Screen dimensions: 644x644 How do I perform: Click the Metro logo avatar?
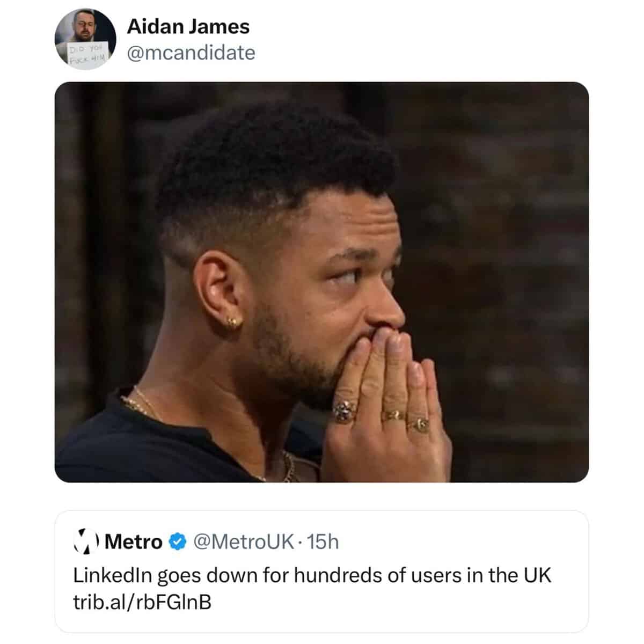(x=86, y=541)
